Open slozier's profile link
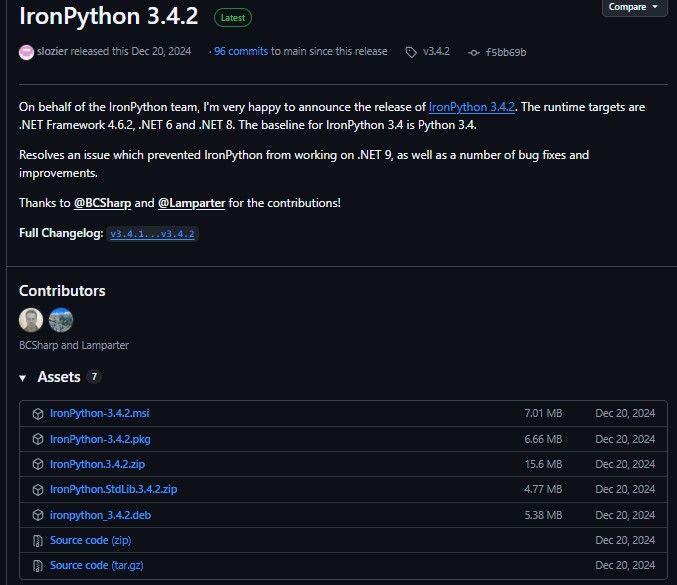Image resolution: width=677 pixels, height=585 pixels. (x=52, y=51)
